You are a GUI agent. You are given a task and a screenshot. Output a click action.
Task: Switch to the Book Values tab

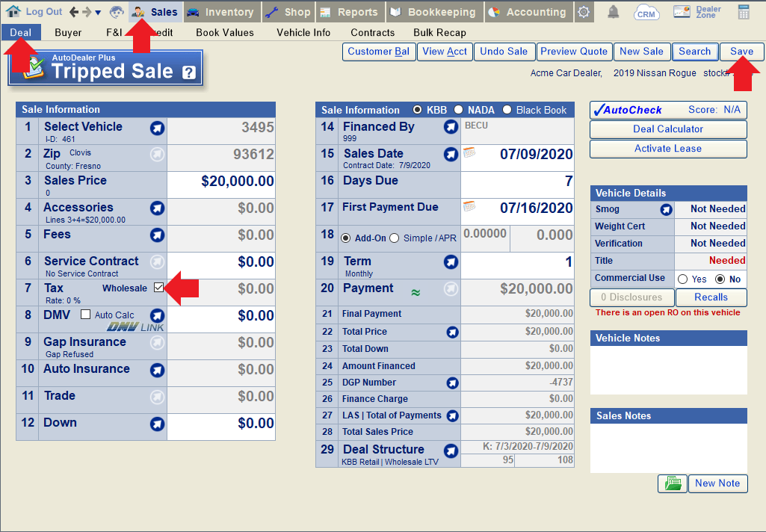tap(225, 33)
